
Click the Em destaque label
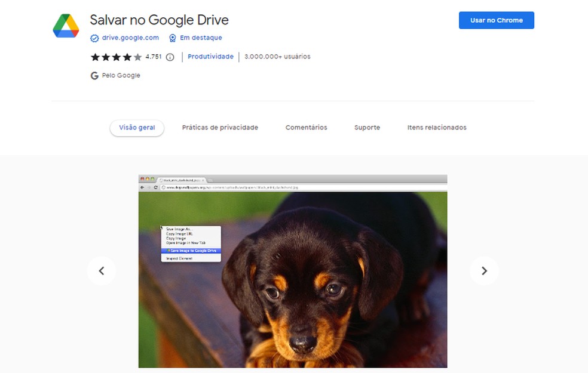tap(201, 38)
